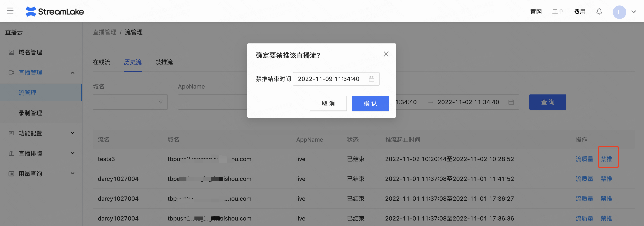
Task: Switch to the 在线流 tab
Action: click(101, 62)
